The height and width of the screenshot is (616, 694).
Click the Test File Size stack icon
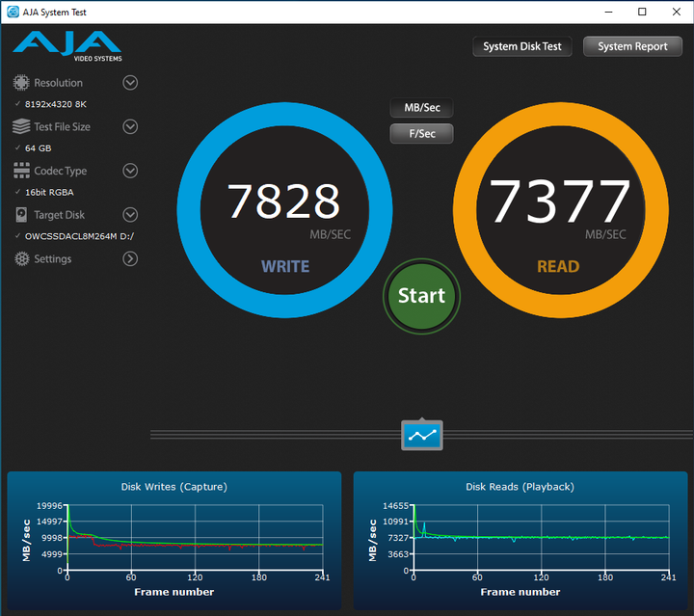tap(21, 127)
